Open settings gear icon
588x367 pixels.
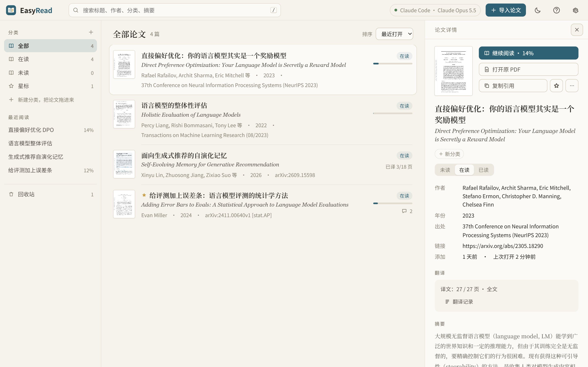click(575, 10)
